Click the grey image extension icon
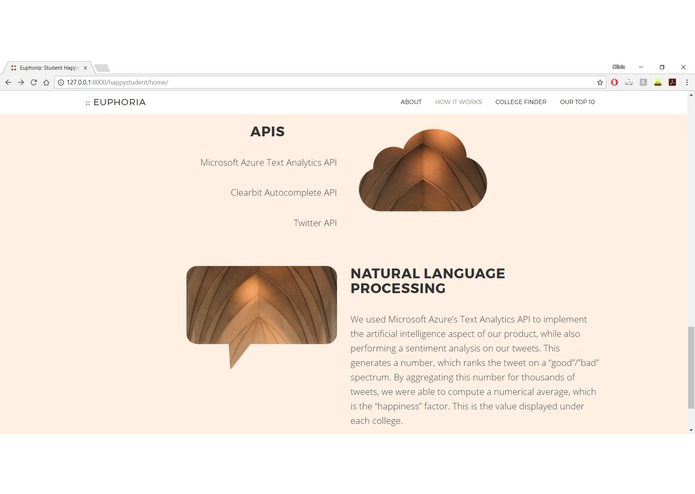 [x=643, y=82]
